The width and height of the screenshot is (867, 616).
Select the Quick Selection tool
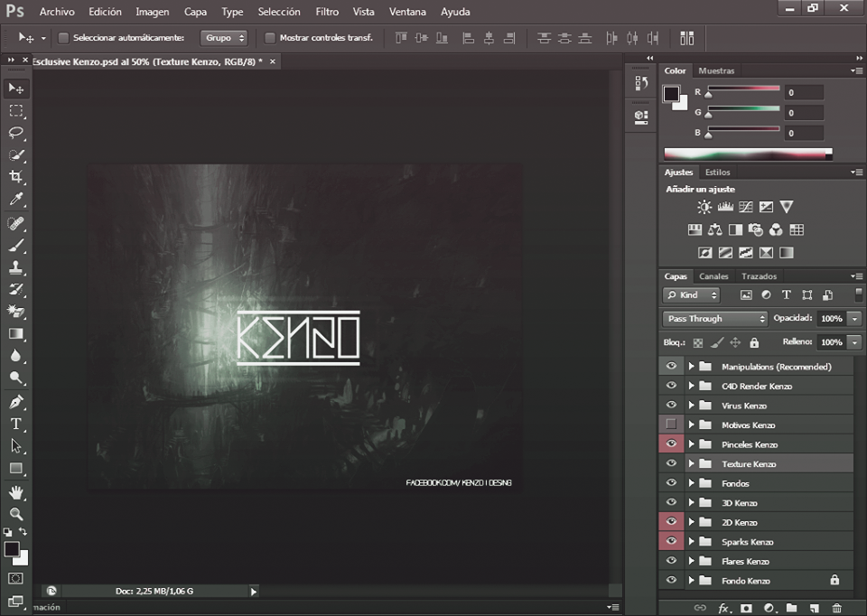tap(16, 154)
